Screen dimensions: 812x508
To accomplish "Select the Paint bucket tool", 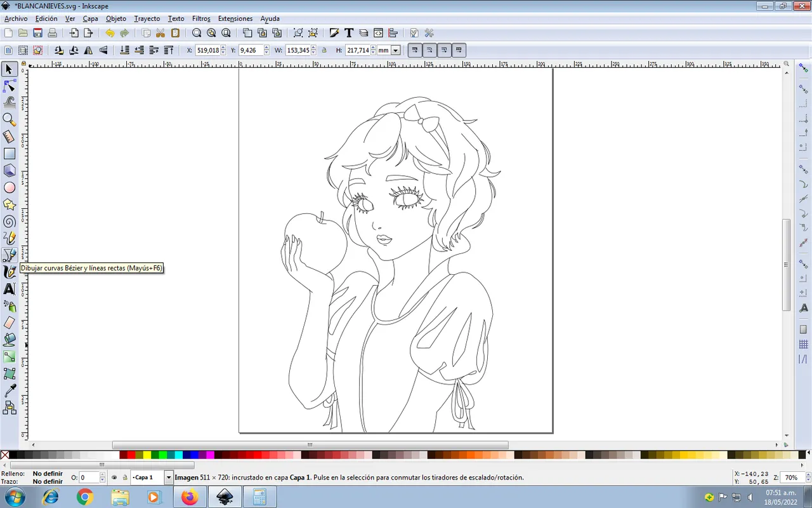I will coord(10,340).
